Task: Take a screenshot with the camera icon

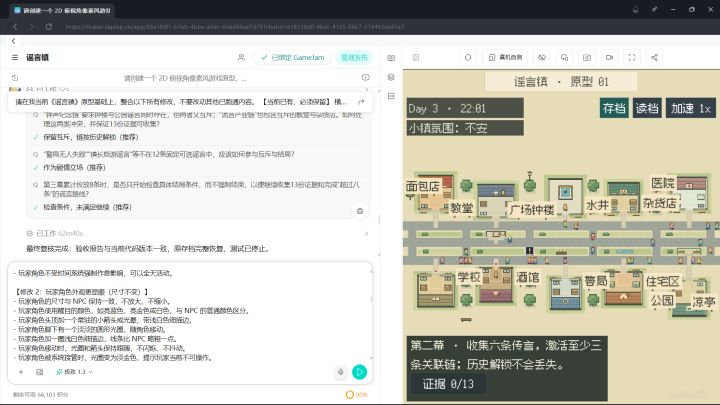Action: click(587, 57)
